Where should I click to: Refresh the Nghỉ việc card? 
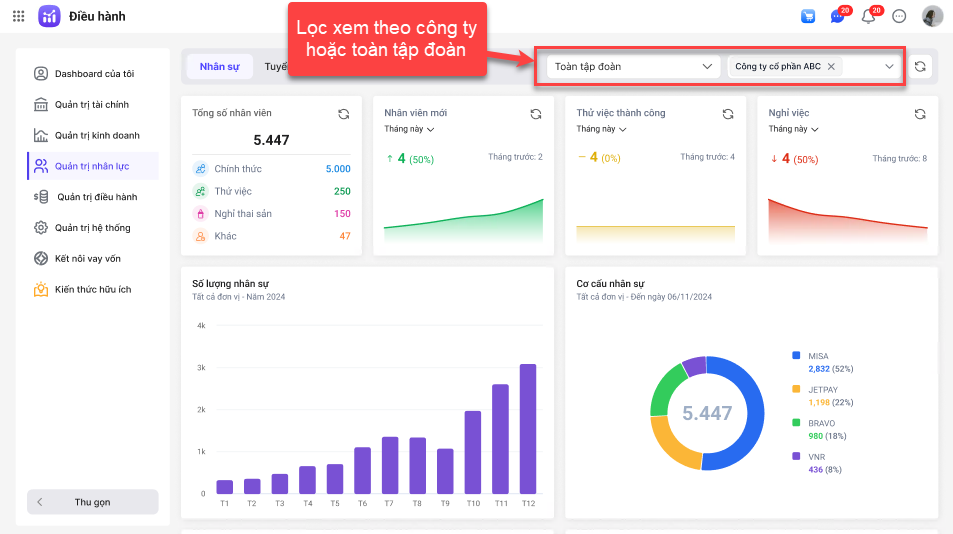coord(920,114)
